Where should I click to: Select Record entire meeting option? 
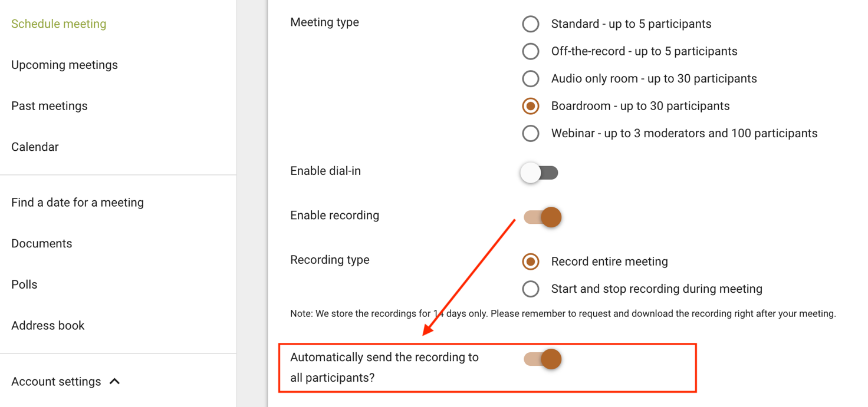(x=531, y=262)
